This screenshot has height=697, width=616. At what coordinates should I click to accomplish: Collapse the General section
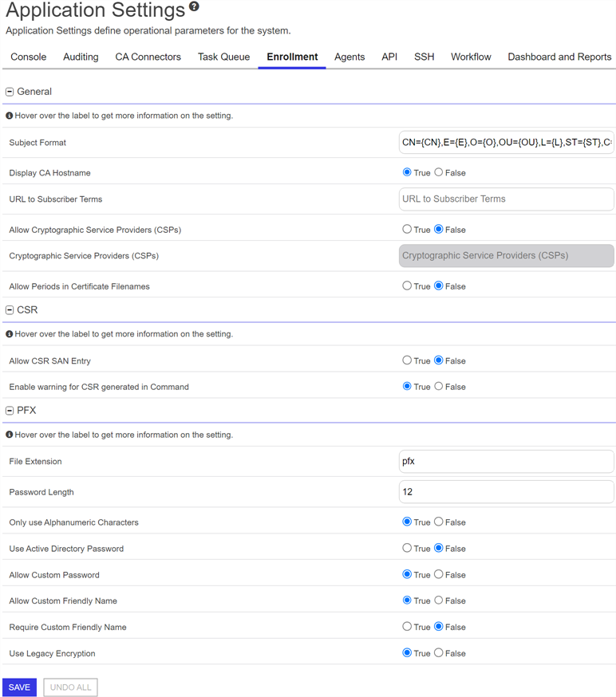(10, 92)
